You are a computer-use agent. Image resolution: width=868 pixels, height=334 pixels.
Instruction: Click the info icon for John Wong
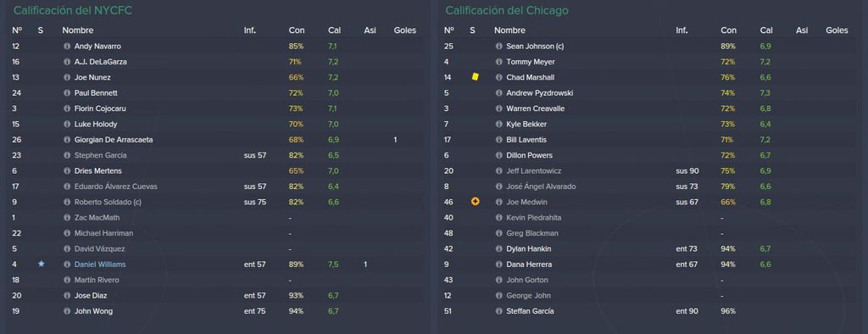(x=67, y=311)
